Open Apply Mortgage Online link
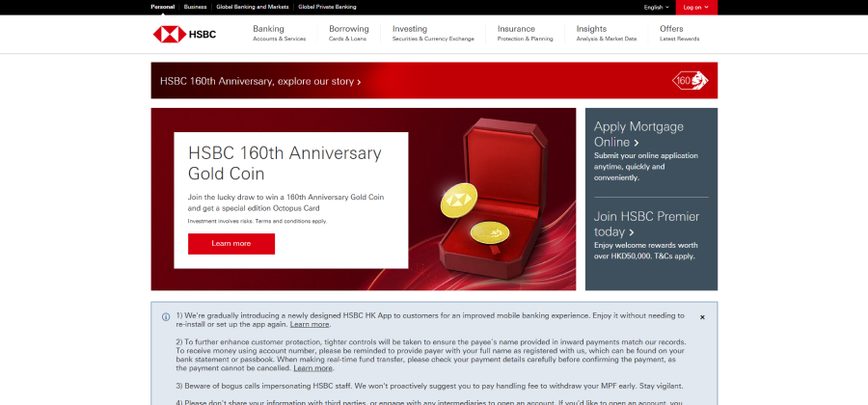 coord(638,134)
